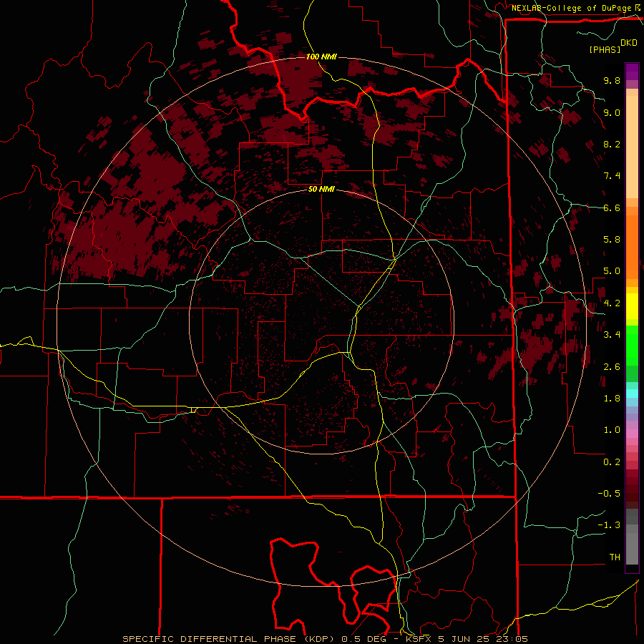This screenshot has width=644, height=644.
Task: Click the 5.8 legend value
Action: click(x=612, y=240)
